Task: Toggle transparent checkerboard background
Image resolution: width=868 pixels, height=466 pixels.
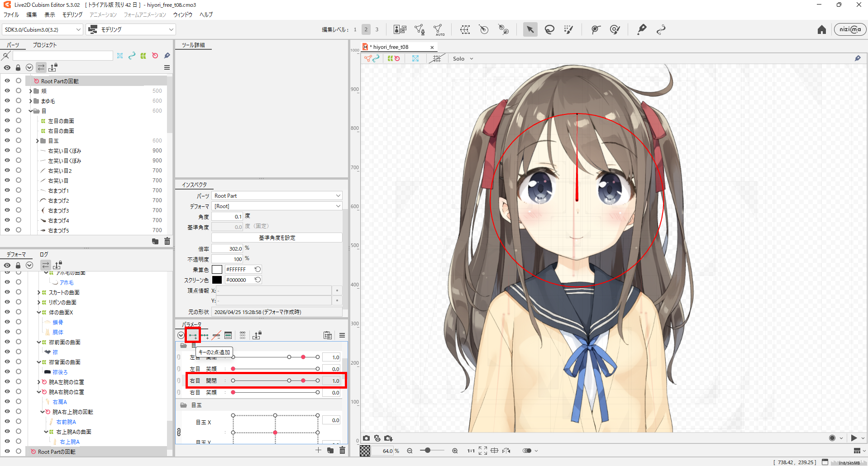Action: click(365, 451)
